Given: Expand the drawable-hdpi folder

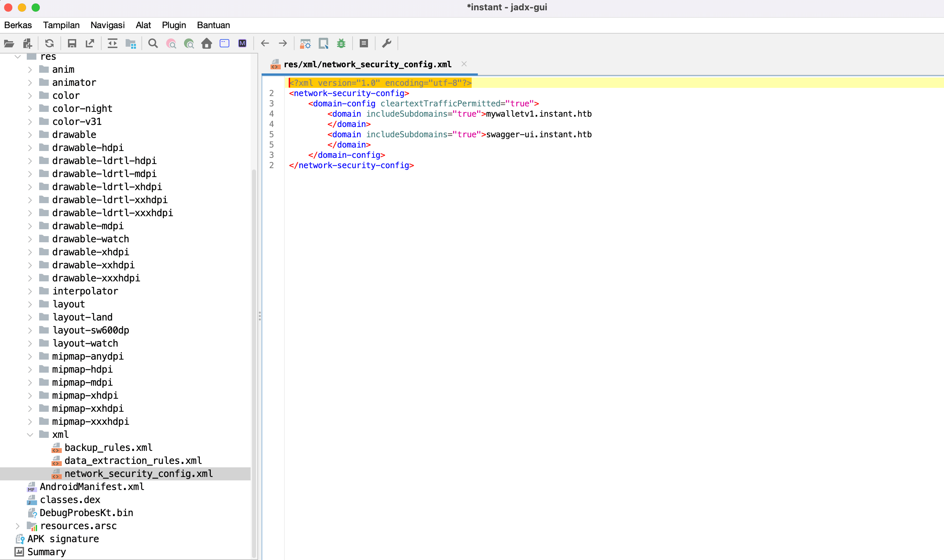Looking at the screenshot, I should pos(30,148).
